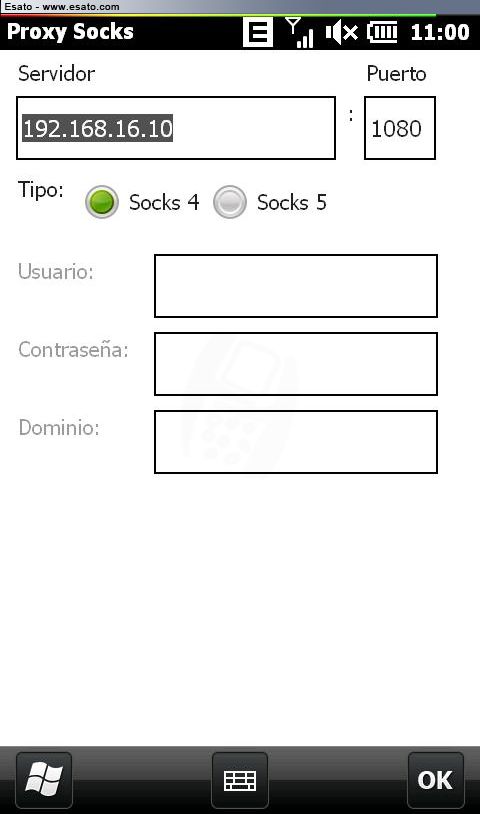Select the Socks 5 radio button
480x814 pixels.
[229, 201]
